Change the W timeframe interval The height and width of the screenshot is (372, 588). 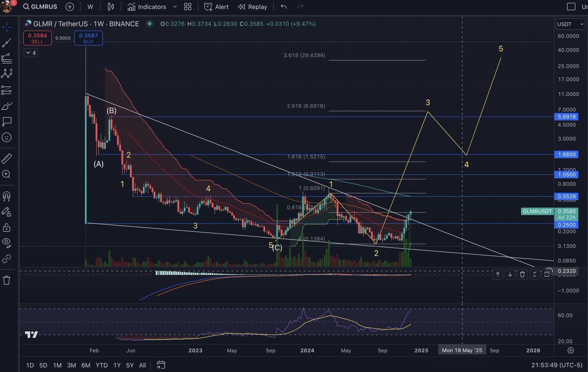point(90,7)
